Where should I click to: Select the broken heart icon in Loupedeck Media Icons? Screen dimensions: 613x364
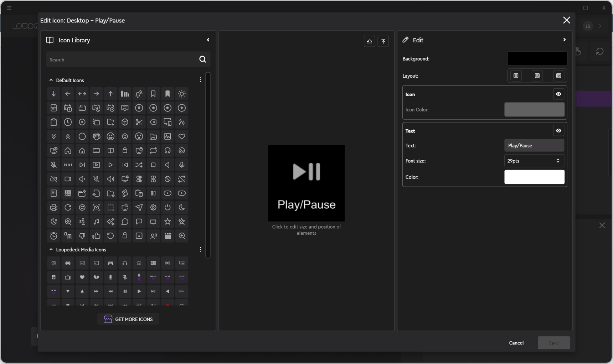[96, 277]
